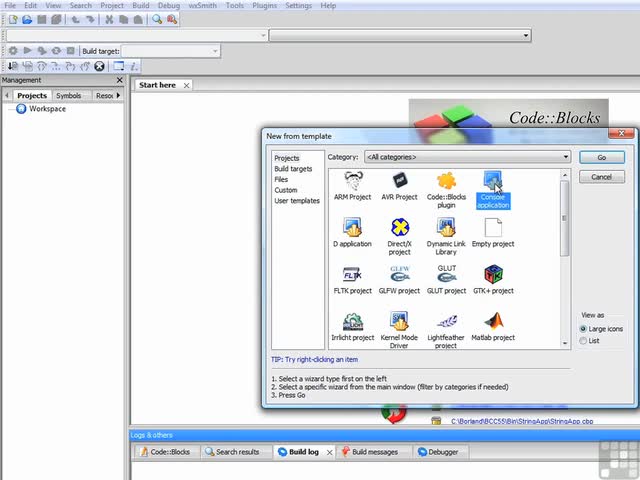Select User templates wizard type
This screenshot has height=480, width=640.
point(297,200)
